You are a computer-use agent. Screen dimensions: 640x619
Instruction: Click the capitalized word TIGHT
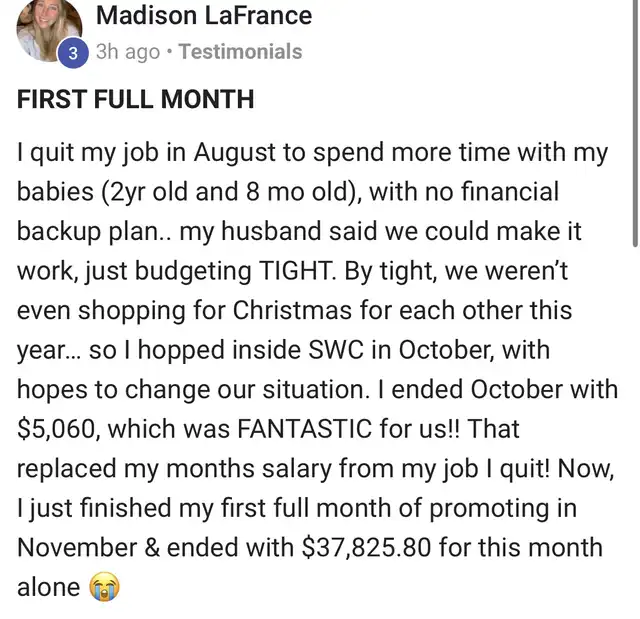(296, 271)
